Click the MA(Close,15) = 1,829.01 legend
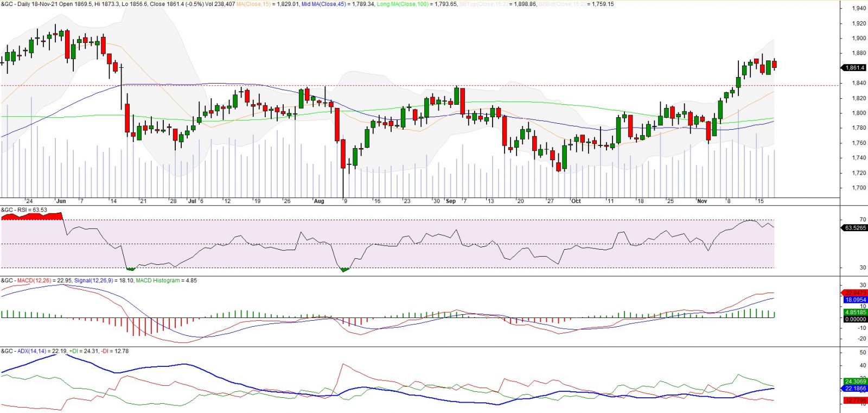This screenshot has width=868, height=413. [267, 4]
